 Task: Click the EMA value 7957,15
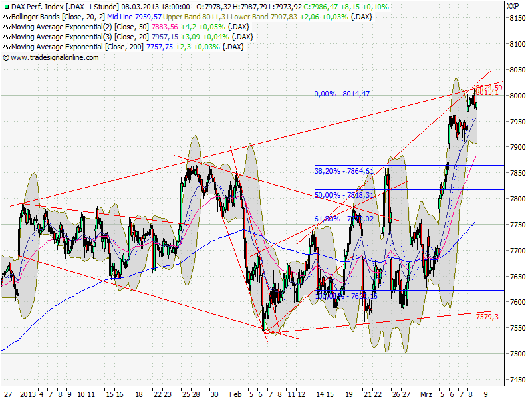(x=164, y=37)
